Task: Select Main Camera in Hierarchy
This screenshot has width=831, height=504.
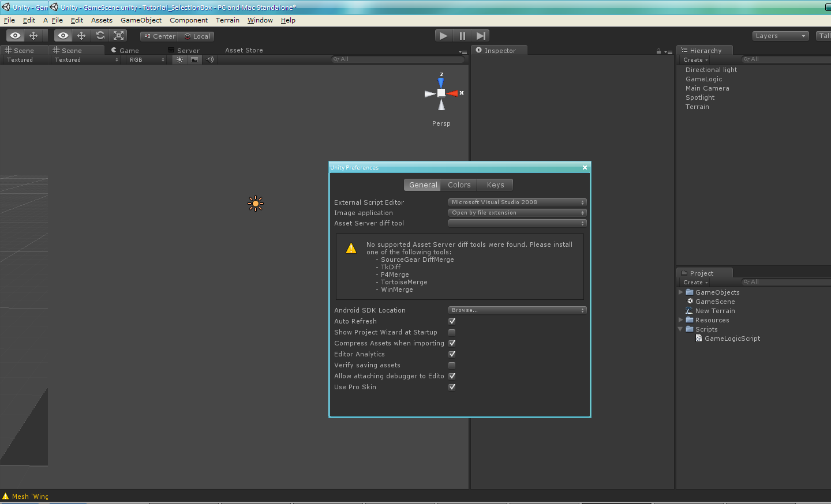Action: (x=707, y=88)
